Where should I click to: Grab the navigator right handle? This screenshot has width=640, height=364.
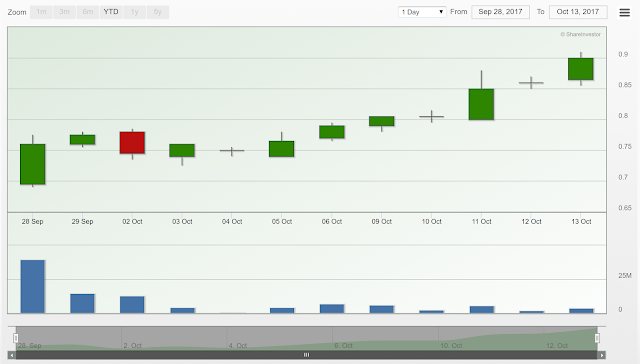point(597,338)
